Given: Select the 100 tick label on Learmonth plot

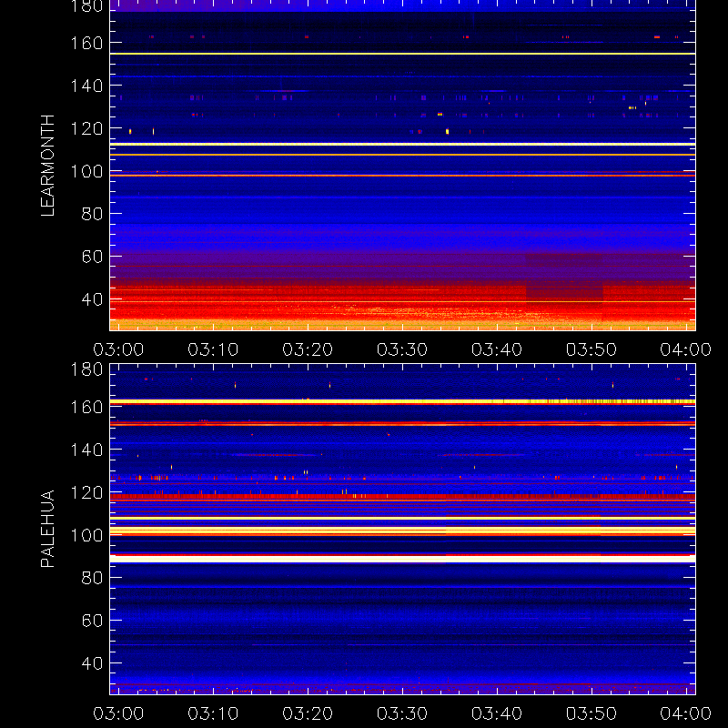Looking at the screenshot, I should pyautogui.click(x=86, y=171).
